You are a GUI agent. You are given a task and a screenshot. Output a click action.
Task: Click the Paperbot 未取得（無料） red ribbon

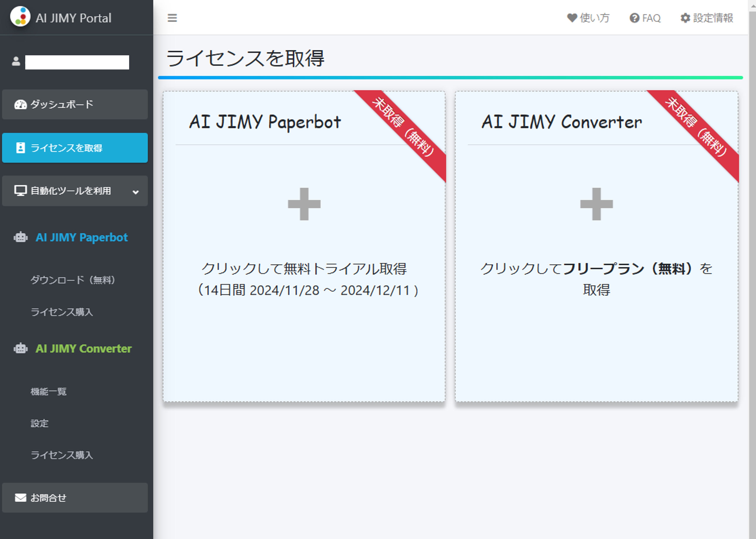click(403, 127)
